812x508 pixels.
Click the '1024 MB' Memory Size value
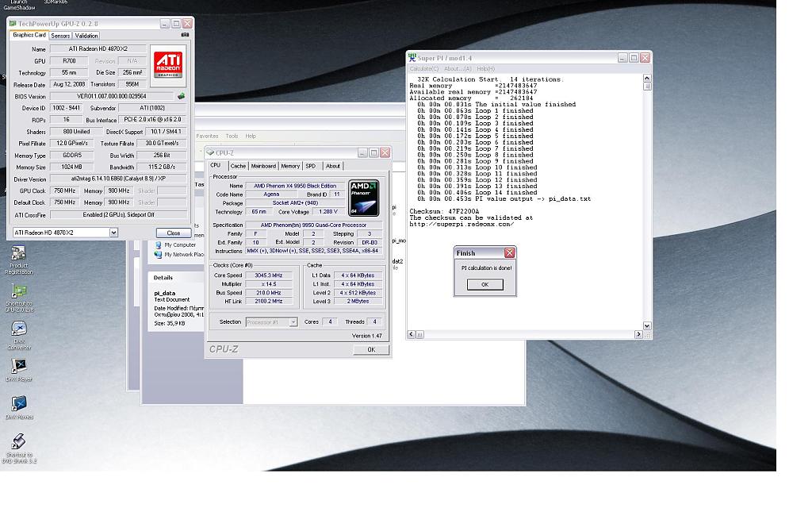click(72, 167)
